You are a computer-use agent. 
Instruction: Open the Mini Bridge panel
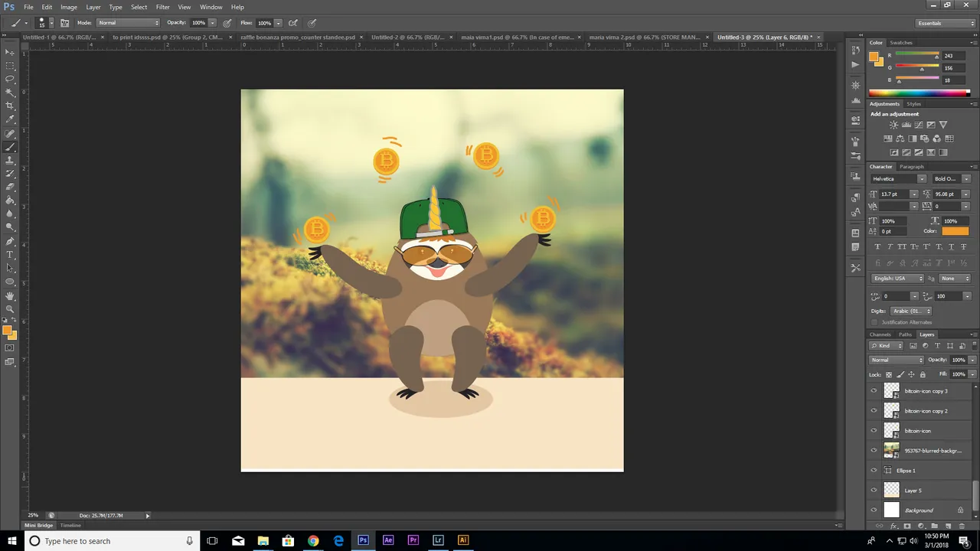click(39, 526)
